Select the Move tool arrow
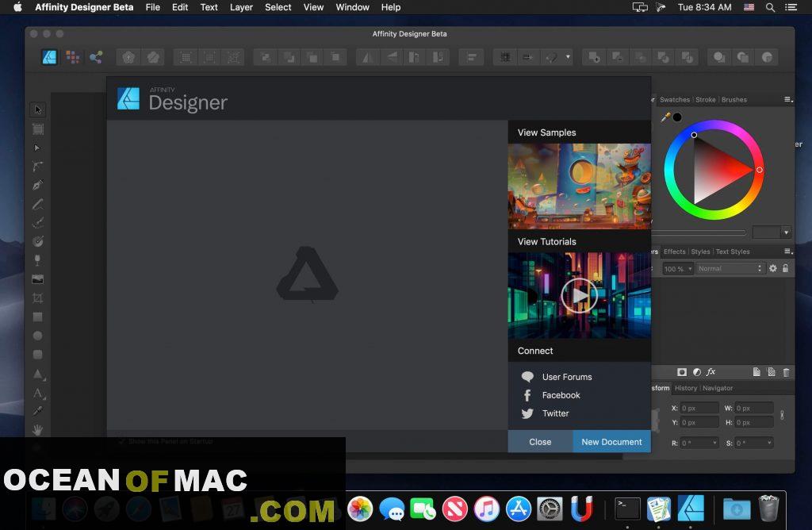 click(38, 109)
